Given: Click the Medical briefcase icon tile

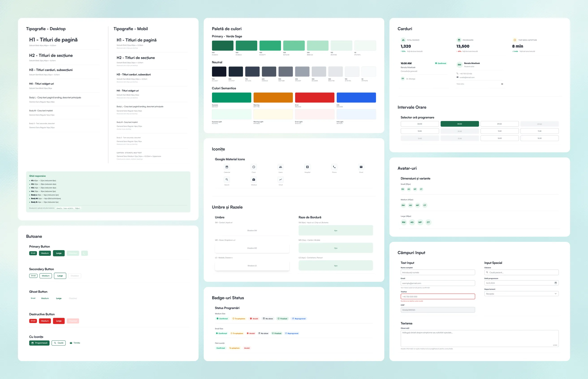Looking at the screenshot, I should click(x=253, y=179).
